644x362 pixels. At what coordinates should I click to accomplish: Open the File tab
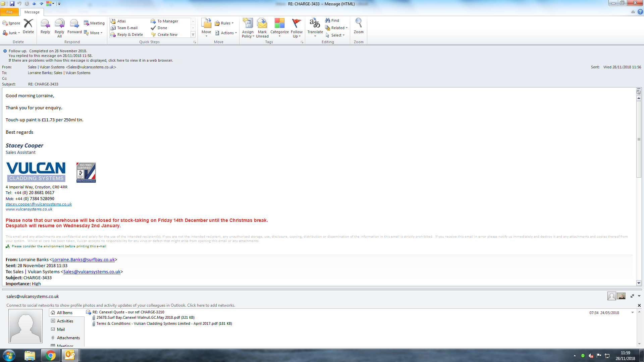[x=9, y=12]
